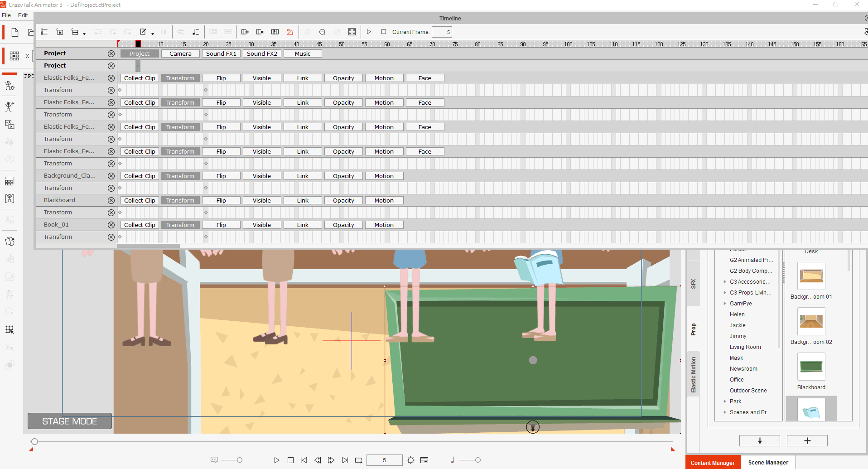Click the music volume slider handle
Screen dimensions: 868x469
click(477, 460)
